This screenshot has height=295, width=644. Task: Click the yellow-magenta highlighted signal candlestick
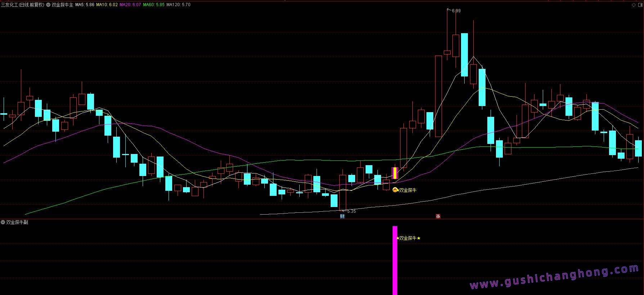(x=395, y=173)
